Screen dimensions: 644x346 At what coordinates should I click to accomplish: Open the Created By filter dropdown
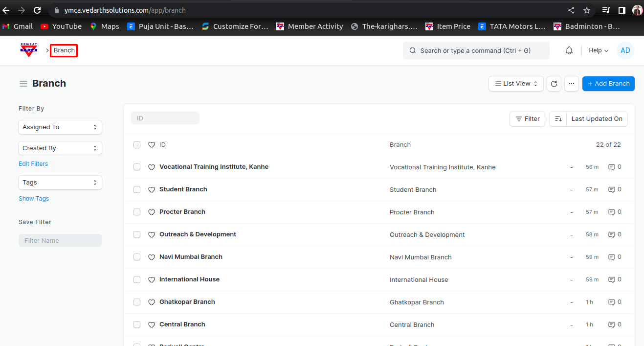[x=60, y=148]
